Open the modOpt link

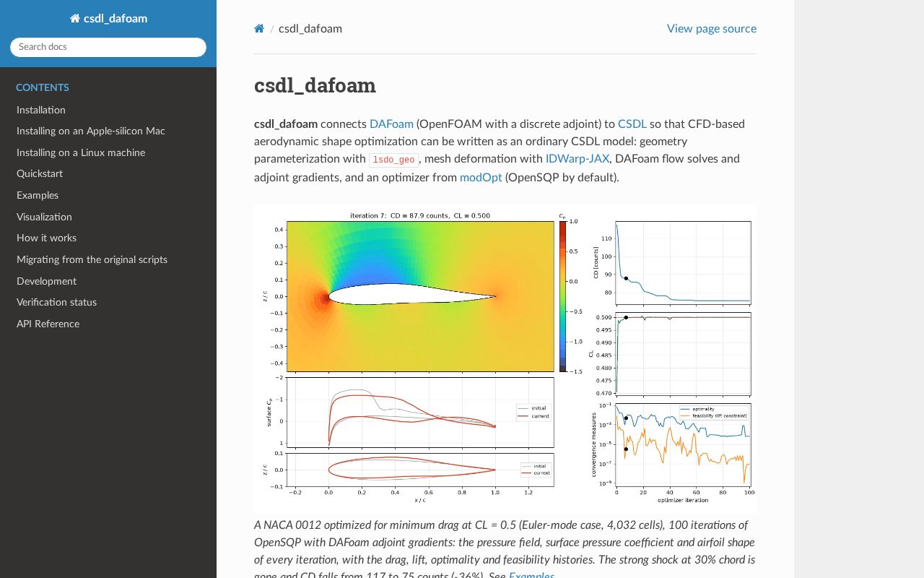(481, 178)
